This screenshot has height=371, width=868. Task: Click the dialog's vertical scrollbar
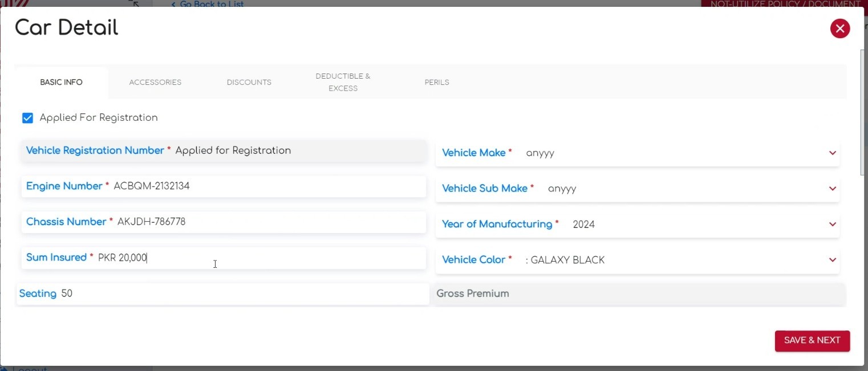pyautogui.click(x=863, y=114)
